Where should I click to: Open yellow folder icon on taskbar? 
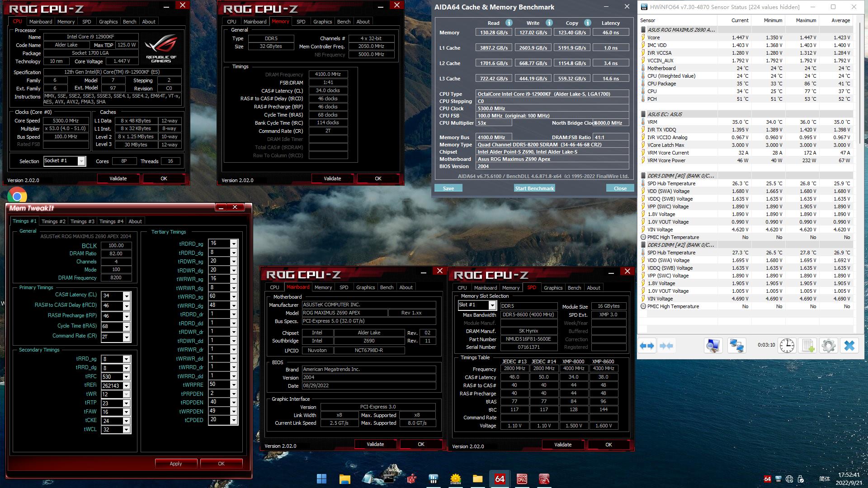pos(477,479)
